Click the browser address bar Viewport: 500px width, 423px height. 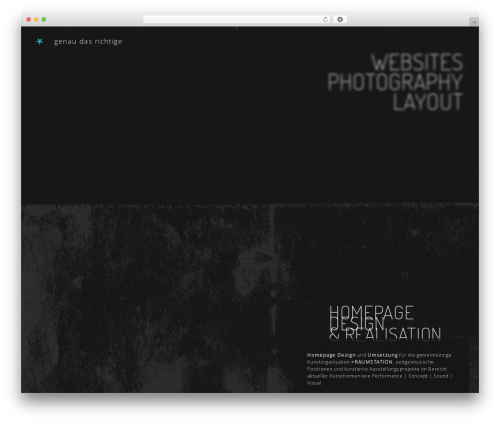237,20
